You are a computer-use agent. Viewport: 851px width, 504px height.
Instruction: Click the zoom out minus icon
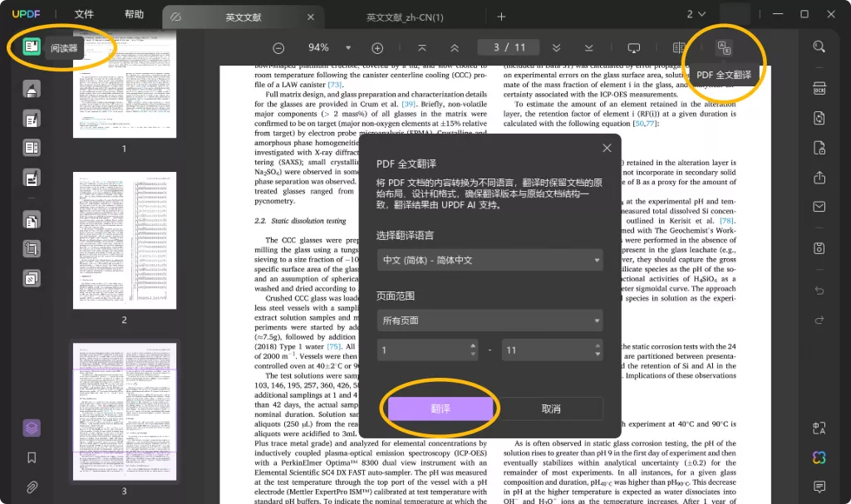278,48
